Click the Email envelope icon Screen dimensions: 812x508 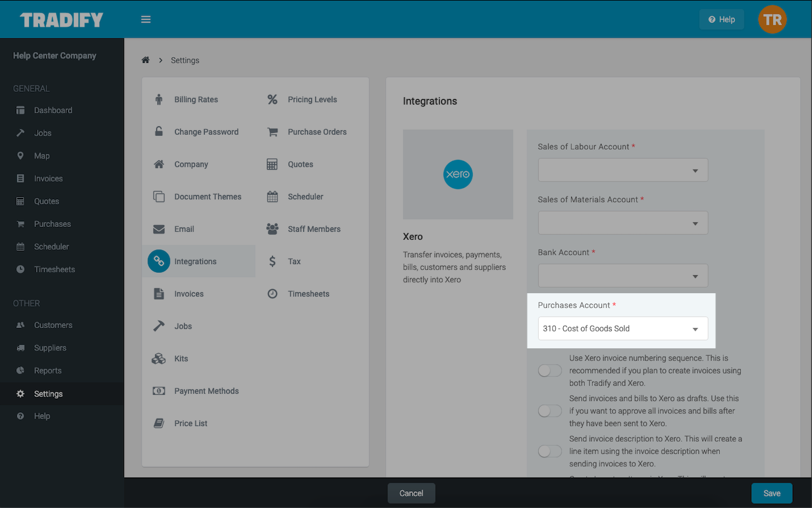coord(159,229)
